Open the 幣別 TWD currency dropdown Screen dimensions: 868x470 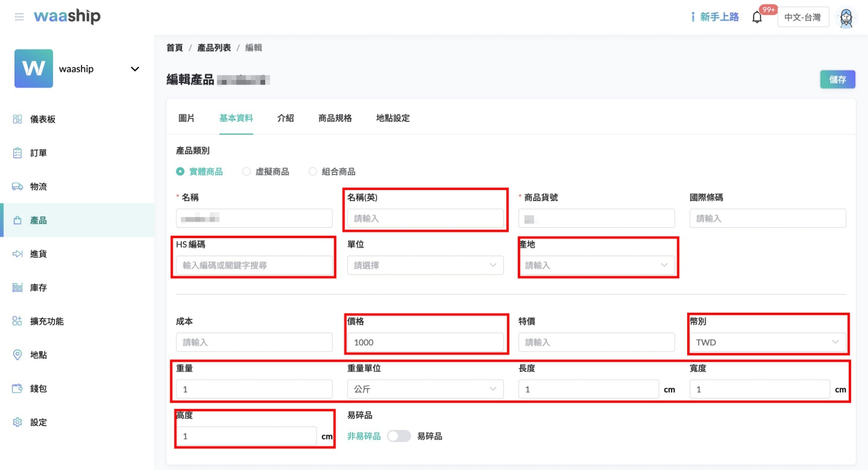[x=767, y=342]
